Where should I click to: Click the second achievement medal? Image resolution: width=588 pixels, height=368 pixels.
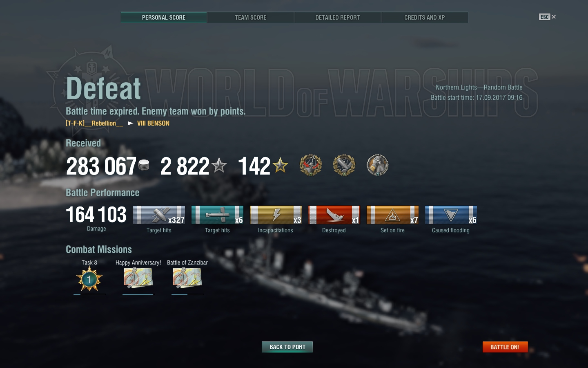344,165
